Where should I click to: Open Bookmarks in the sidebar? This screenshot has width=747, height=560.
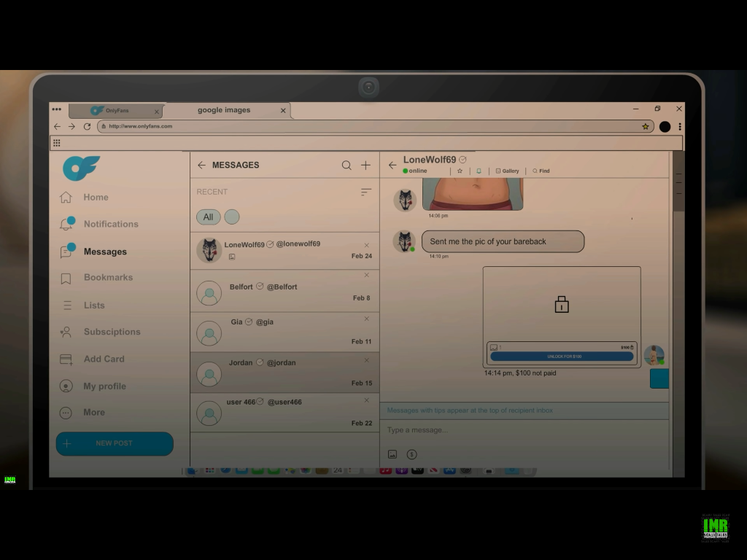(x=96, y=278)
